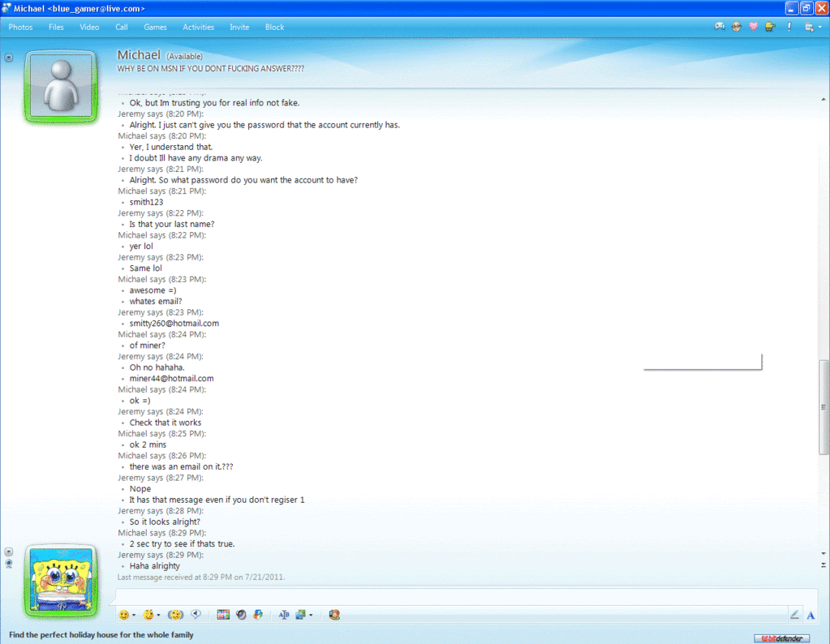Image resolution: width=830 pixels, height=644 pixels.
Task: Click the miner44@hotmail.com message
Action: 171,378
